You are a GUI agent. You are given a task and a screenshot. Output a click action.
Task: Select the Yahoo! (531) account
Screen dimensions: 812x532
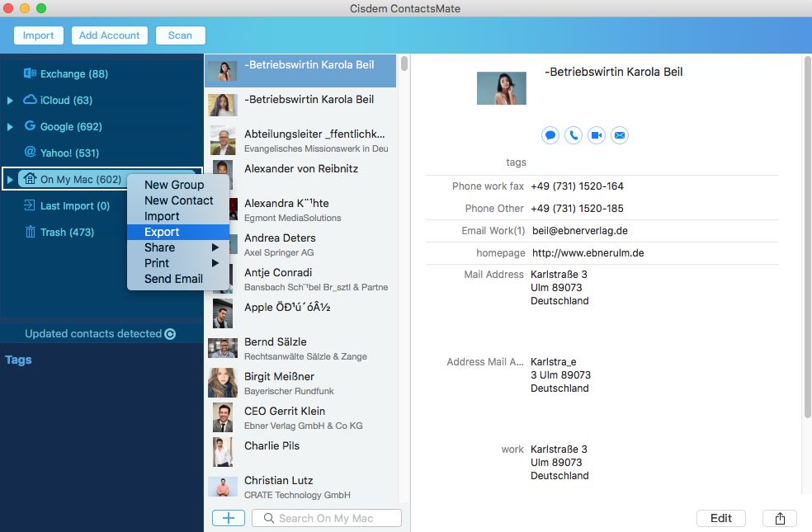tap(69, 153)
